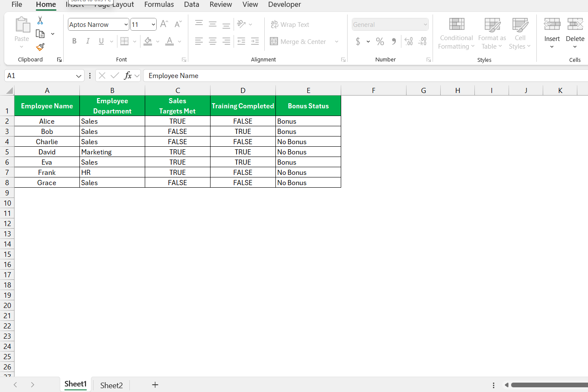The image size is (588, 392).
Task: Click horizontal scrollbar thumb
Action: (550, 385)
